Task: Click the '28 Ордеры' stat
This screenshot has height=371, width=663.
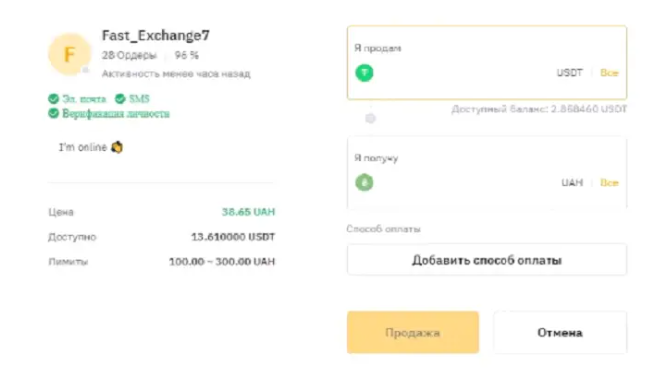Action: pyautogui.click(x=129, y=55)
